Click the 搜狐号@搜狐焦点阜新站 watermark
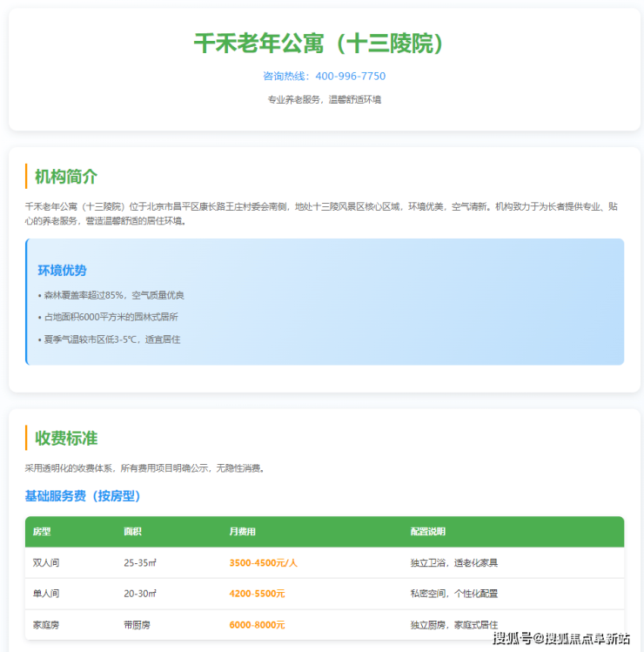 click(x=561, y=640)
